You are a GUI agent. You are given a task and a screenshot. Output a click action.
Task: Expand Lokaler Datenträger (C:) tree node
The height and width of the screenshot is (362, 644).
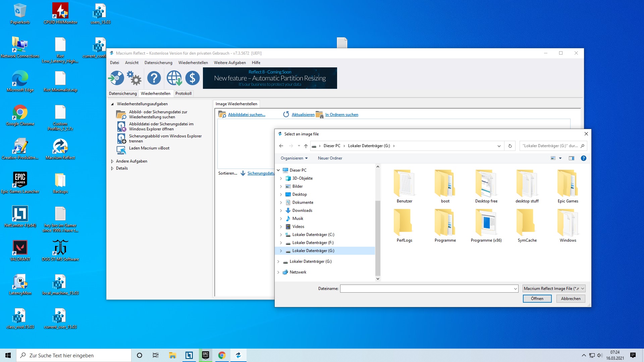point(281,235)
